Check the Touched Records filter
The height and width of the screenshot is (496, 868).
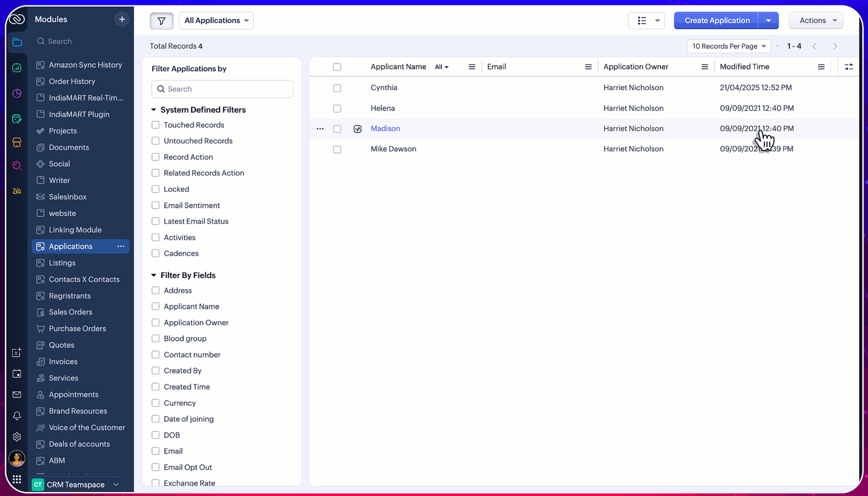(x=155, y=124)
